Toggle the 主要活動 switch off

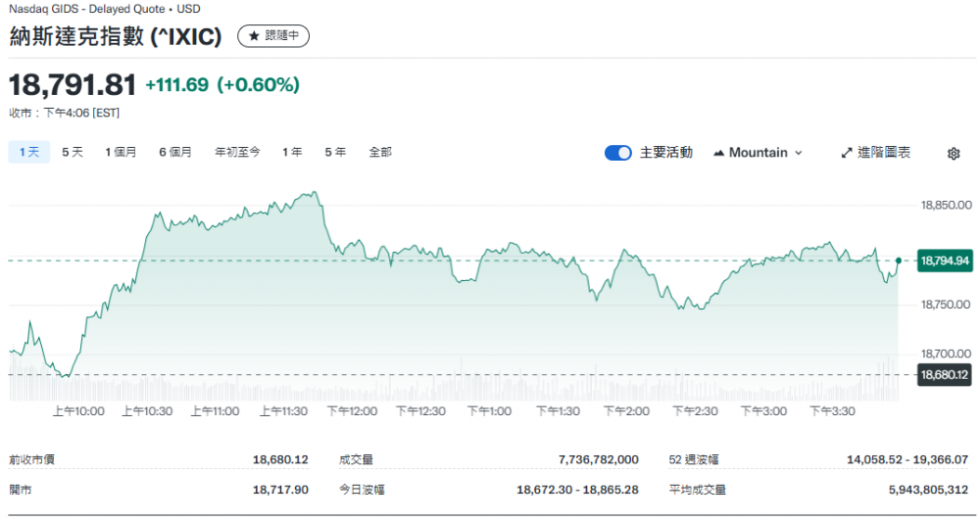617,153
